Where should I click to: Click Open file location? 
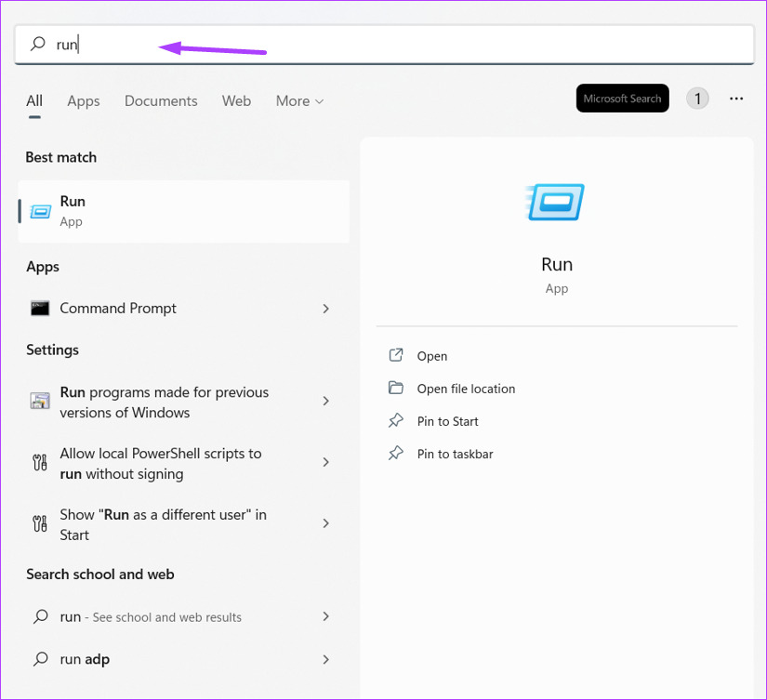pos(466,389)
